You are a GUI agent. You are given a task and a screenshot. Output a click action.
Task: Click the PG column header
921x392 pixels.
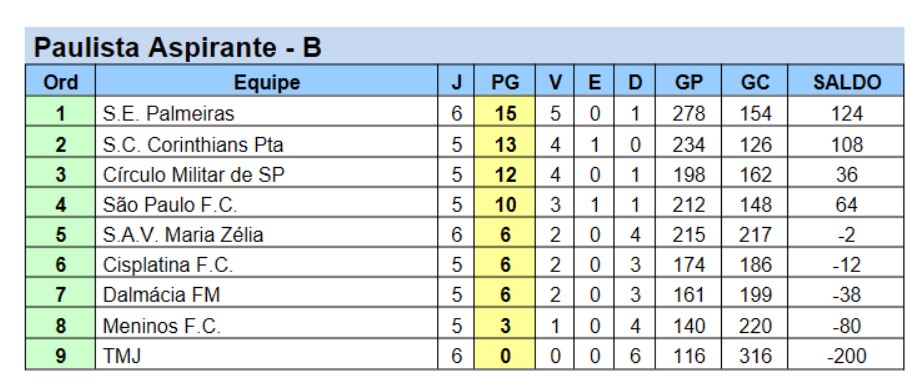pos(505,82)
